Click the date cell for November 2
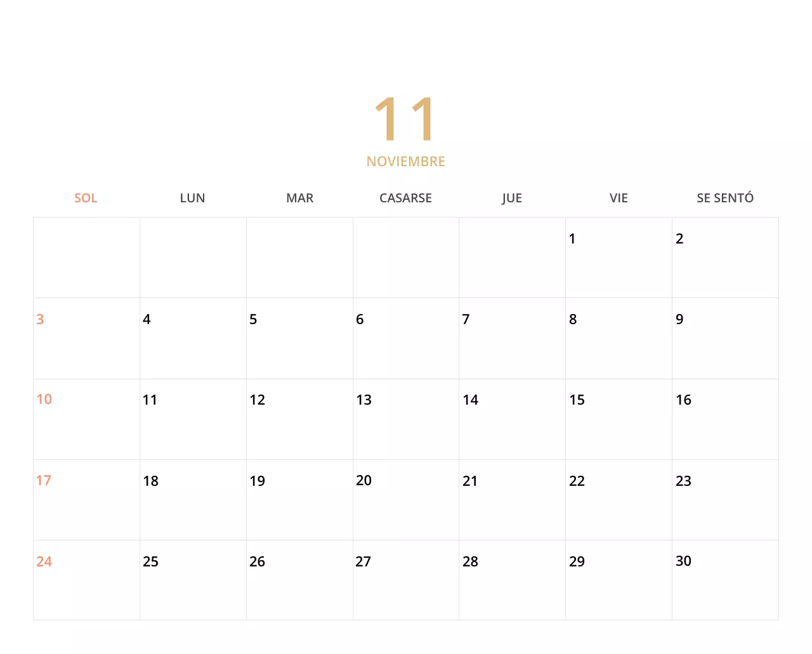This screenshot has width=812, height=654. pyautogui.click(x=679, y=239)
